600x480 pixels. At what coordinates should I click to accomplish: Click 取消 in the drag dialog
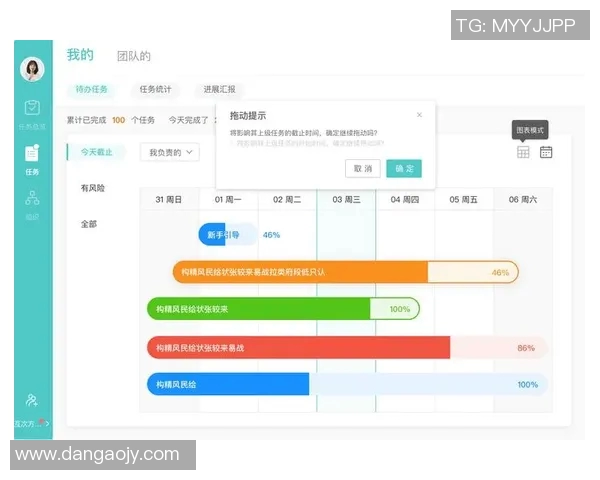363,168
